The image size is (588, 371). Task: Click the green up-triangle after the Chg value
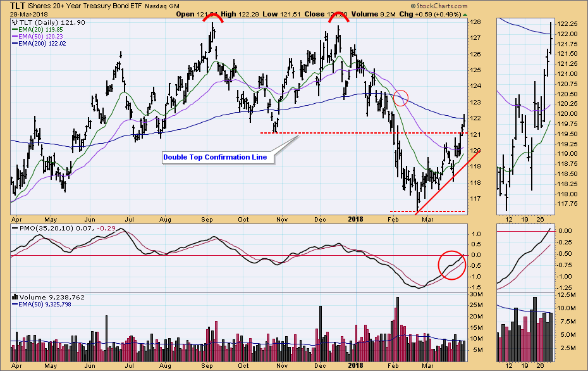[x=465, y=15]
